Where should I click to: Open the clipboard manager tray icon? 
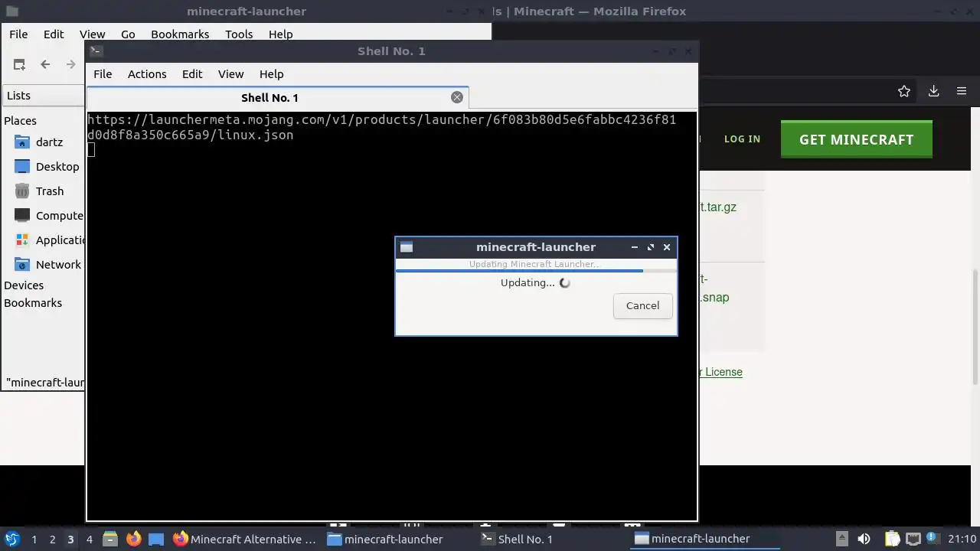coord(893,539)
